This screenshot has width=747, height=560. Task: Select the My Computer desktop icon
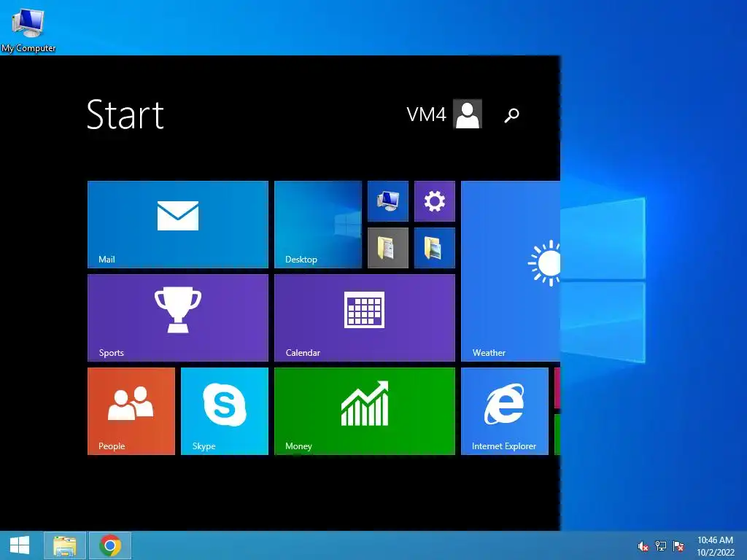(28, 29)
